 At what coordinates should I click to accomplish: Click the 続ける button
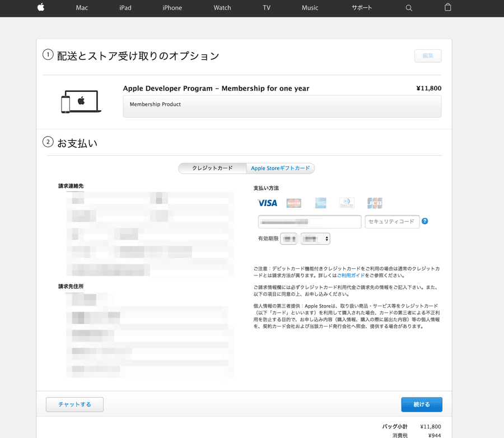[x=422, y=404]
